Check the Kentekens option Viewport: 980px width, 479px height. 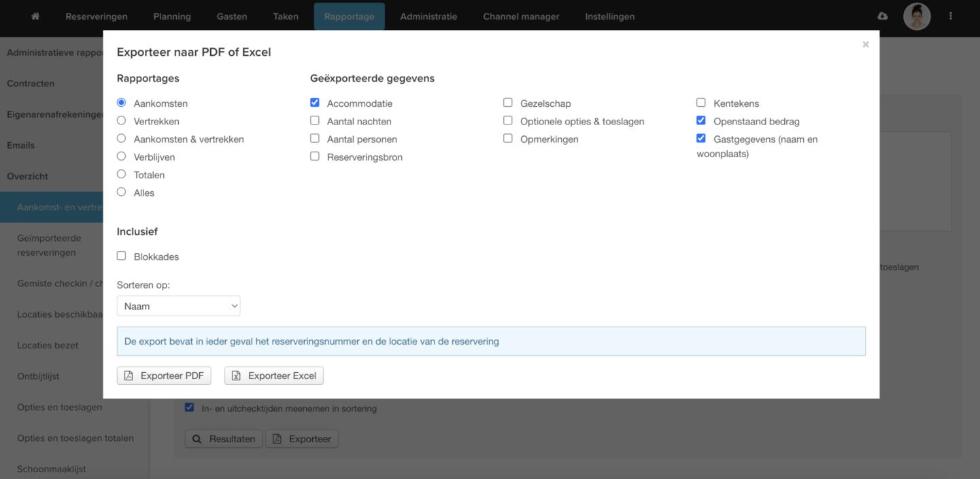coord(701,103)
